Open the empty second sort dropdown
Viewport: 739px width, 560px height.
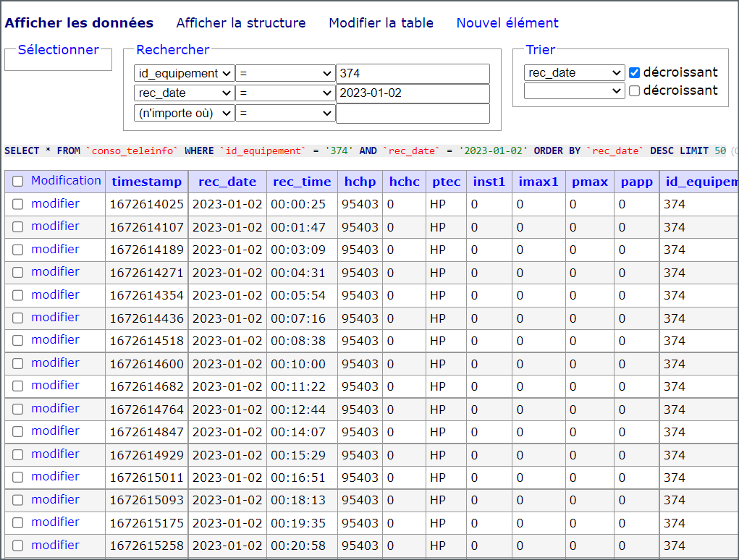click(574, 91)
